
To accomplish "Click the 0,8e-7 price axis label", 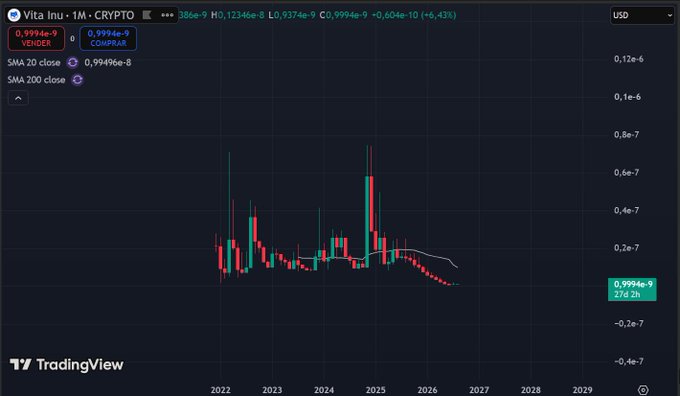I will (x=626, y=134).
